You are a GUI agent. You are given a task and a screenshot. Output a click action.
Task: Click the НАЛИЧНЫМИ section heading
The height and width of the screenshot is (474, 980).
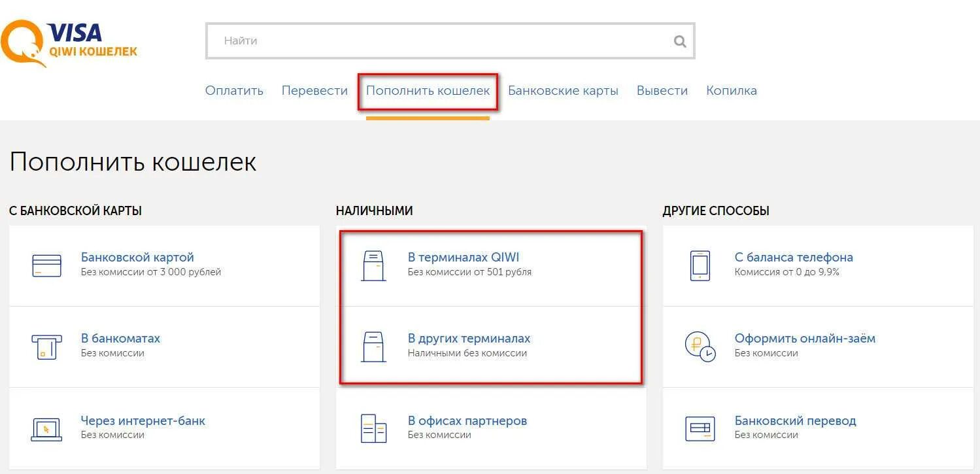click(375, 211)
